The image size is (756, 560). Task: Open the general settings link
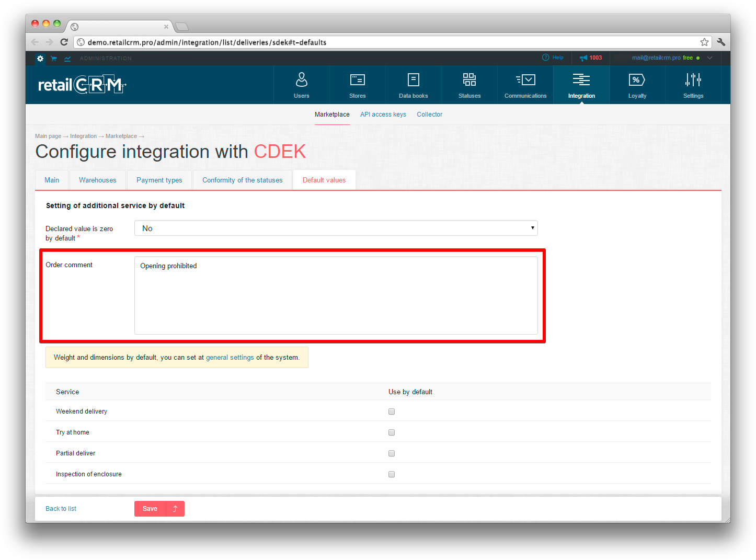click(x=230, y=358)
